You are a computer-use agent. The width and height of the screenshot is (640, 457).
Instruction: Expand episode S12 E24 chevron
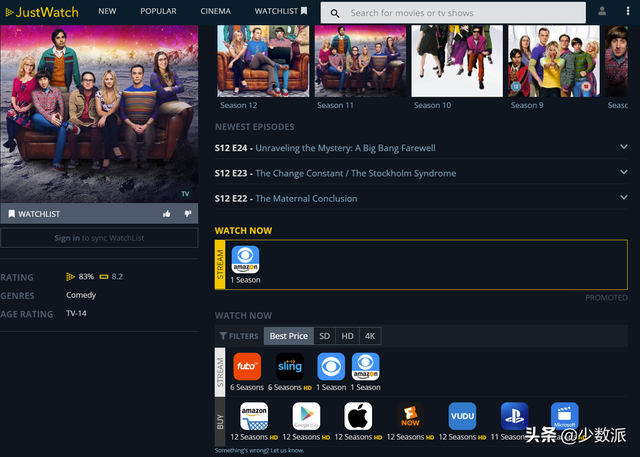pos(624,147)
